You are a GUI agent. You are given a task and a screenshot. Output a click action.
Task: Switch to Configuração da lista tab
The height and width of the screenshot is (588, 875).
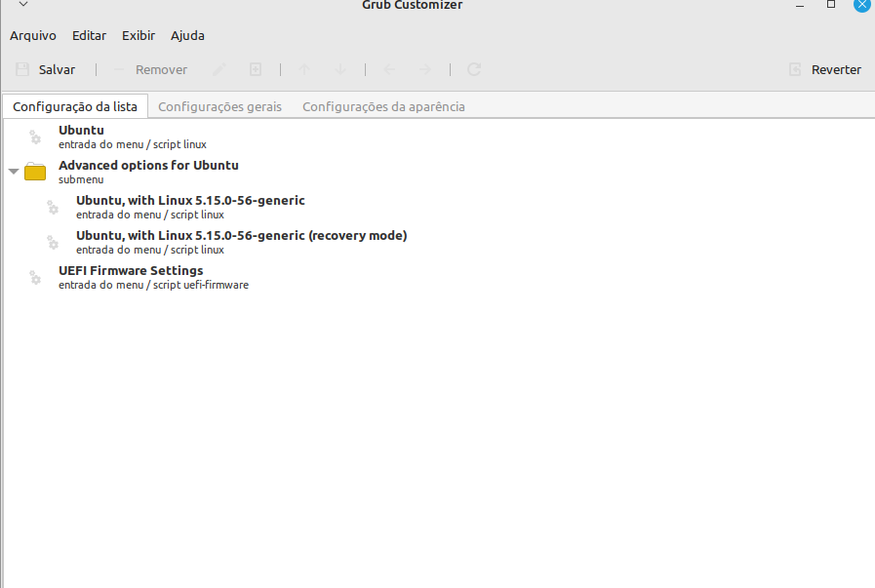tap(75, 106)
